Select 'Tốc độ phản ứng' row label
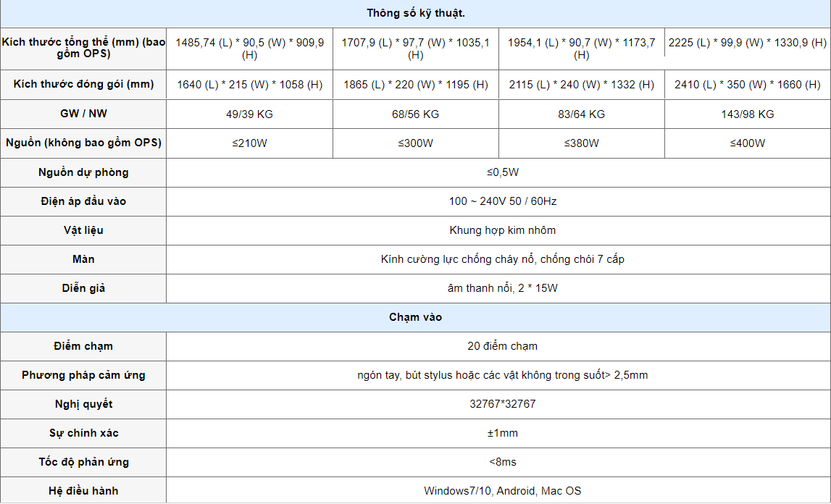831x504 pixels. (x=83, y=461)
